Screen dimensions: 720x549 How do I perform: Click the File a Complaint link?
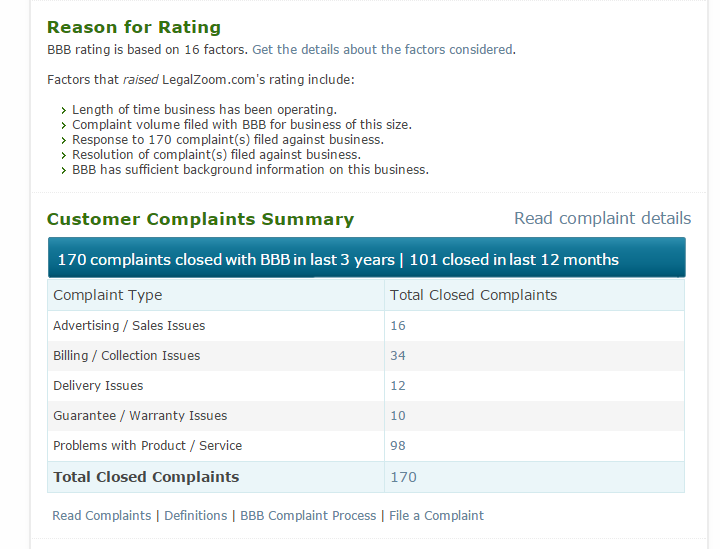pos(436,515)
